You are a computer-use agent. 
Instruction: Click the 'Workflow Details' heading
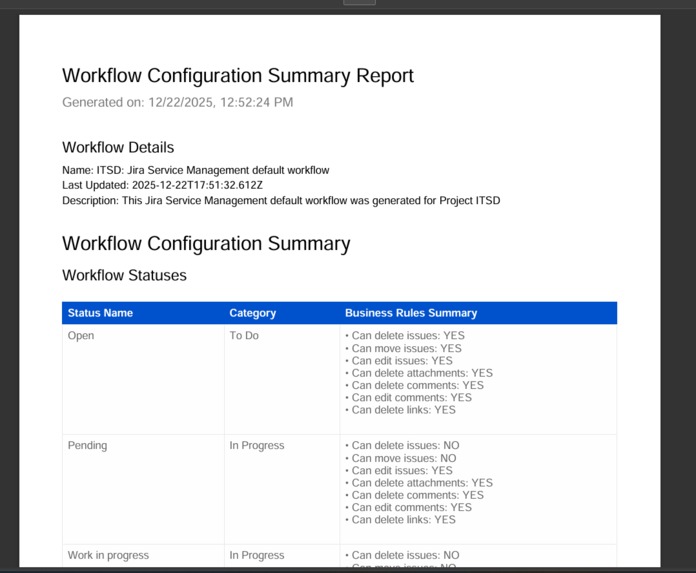point(118,147)
